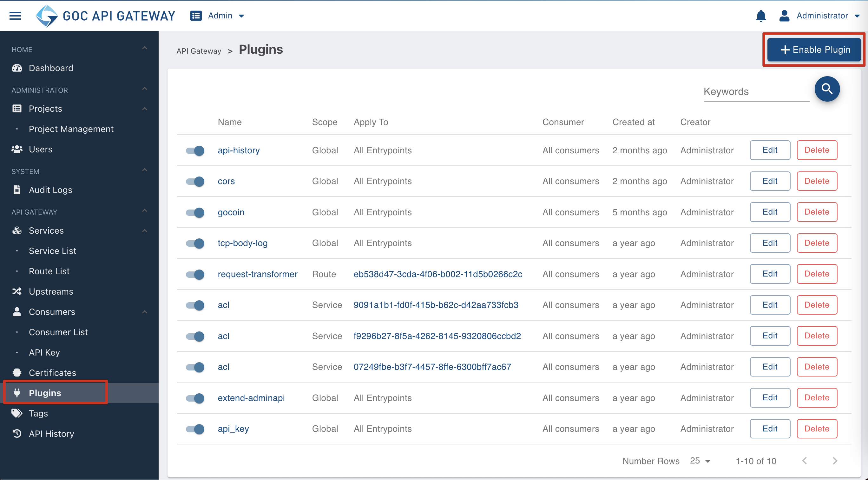Collapse the SYSTEM section chevron
Image resolution: width=868 pixels, height=480 pixels.
click(x=145, y=170)
